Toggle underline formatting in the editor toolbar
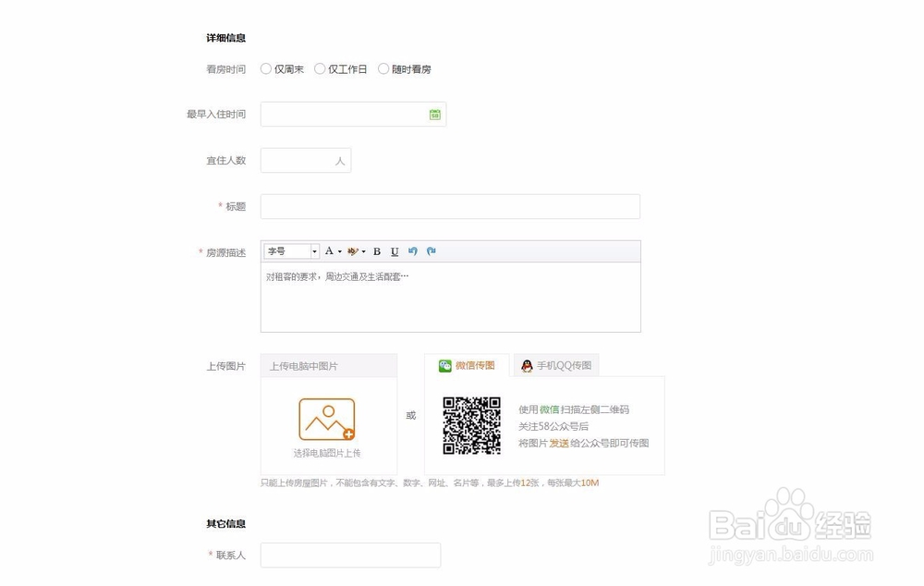 coord(395,251)
